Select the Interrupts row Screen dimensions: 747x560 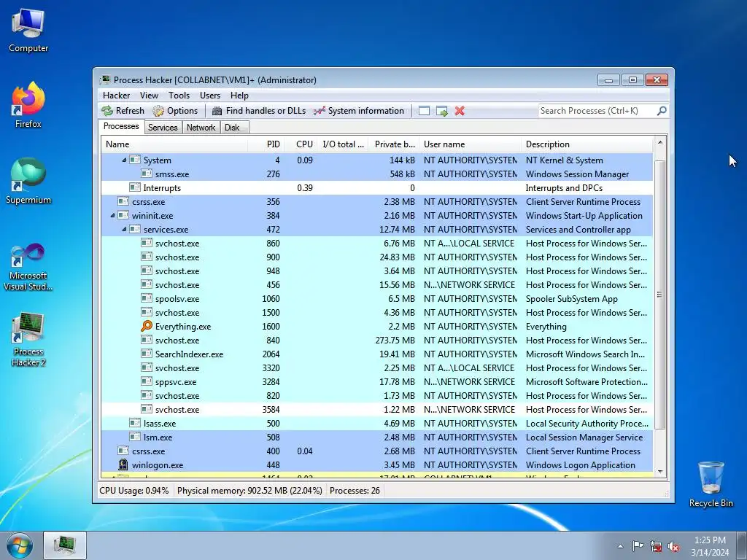tap(377, 188)
